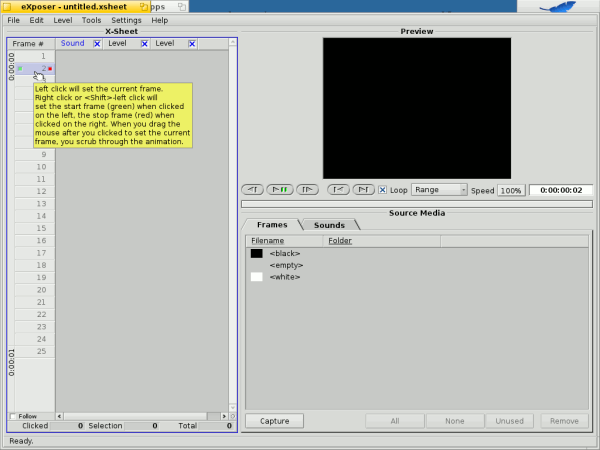Click the black color swatch in Frames list

257,253
